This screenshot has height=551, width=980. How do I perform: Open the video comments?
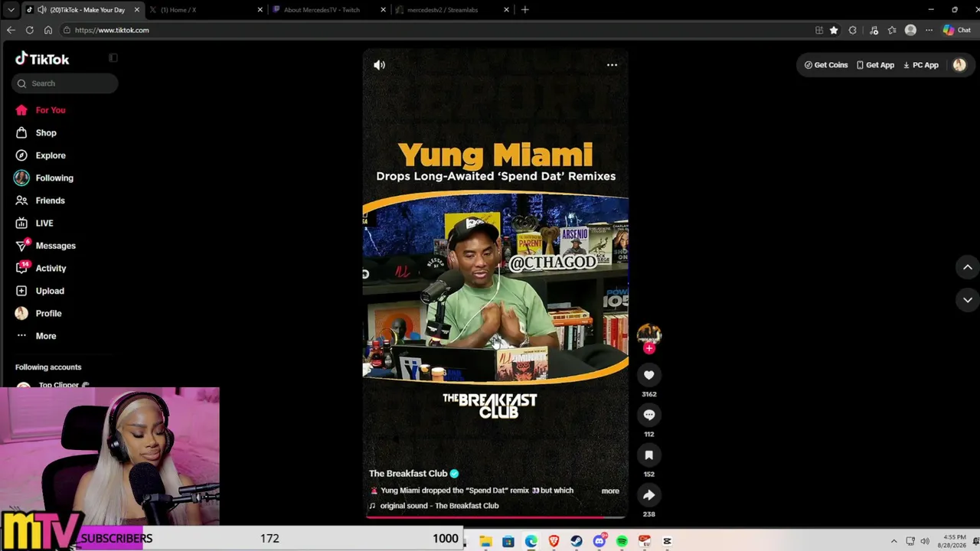click(x=648, y=415)
